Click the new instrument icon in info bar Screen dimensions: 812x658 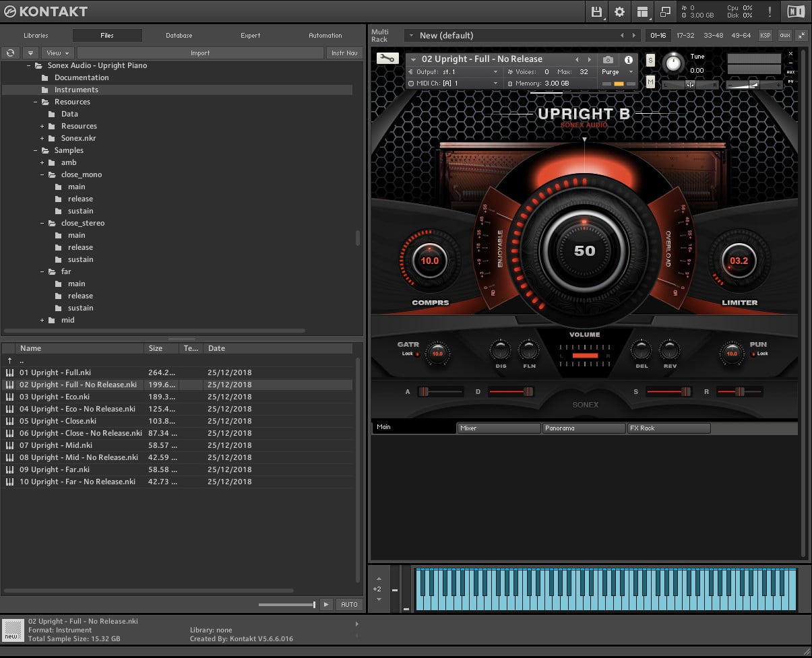coord(12,630)
